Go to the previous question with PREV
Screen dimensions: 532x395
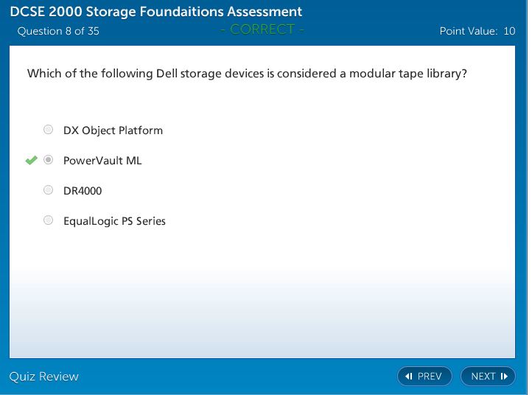click(x=424, y=377)
